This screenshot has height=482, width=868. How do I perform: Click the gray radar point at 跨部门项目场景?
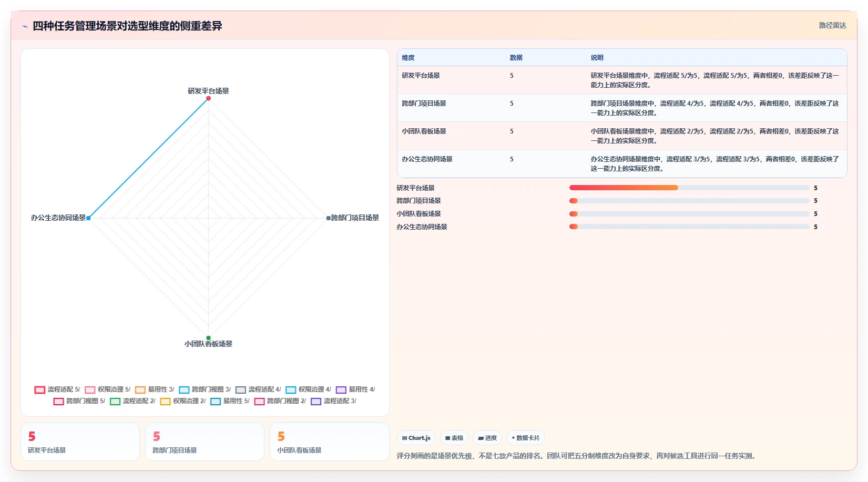pos(329,218)
